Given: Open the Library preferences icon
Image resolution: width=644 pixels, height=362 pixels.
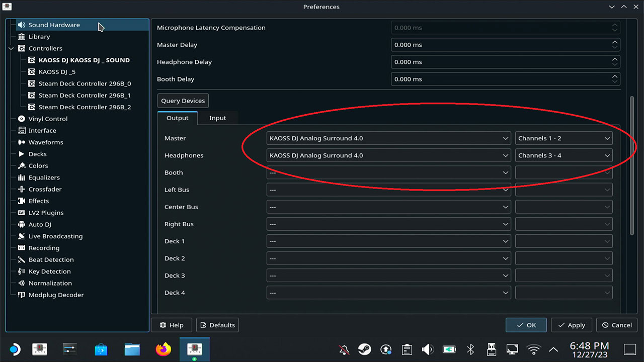Looking at the screenshot, I should [21, 37].
